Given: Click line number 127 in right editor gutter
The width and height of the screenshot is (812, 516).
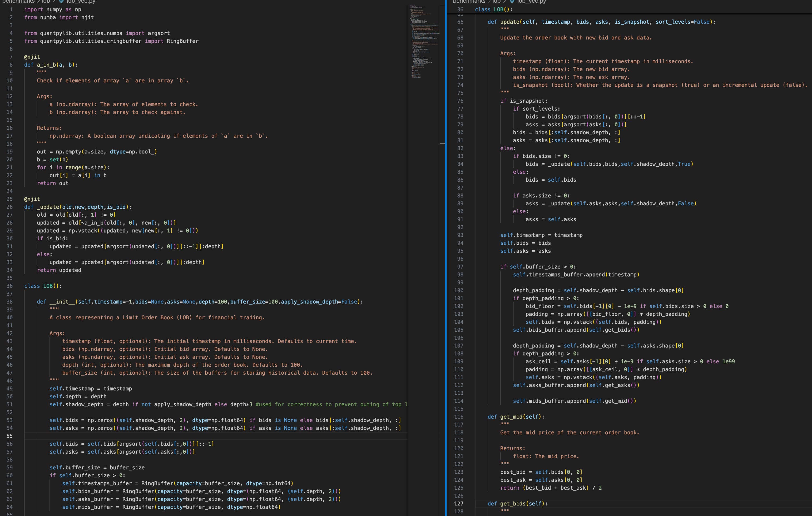Looking at the screenshot, I should tap(459, 504).
